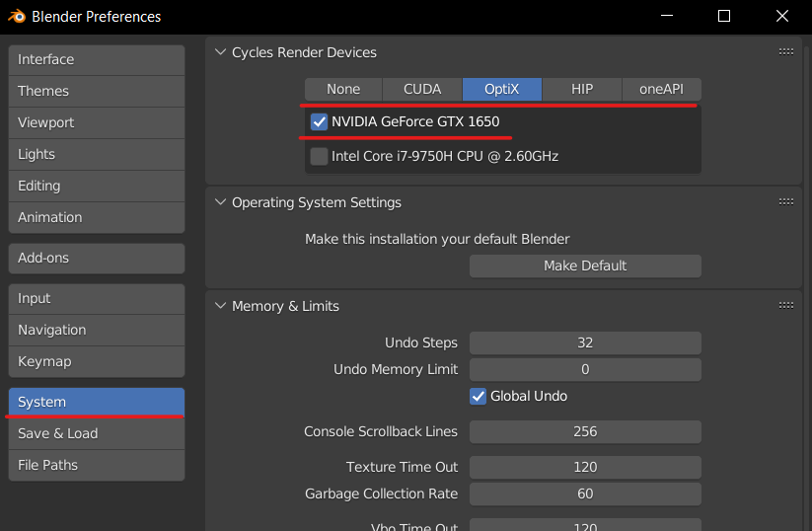This screenshot has height=531, width=812.
Task: Maximize the Blender Preferences window
Action: [724, 16]
